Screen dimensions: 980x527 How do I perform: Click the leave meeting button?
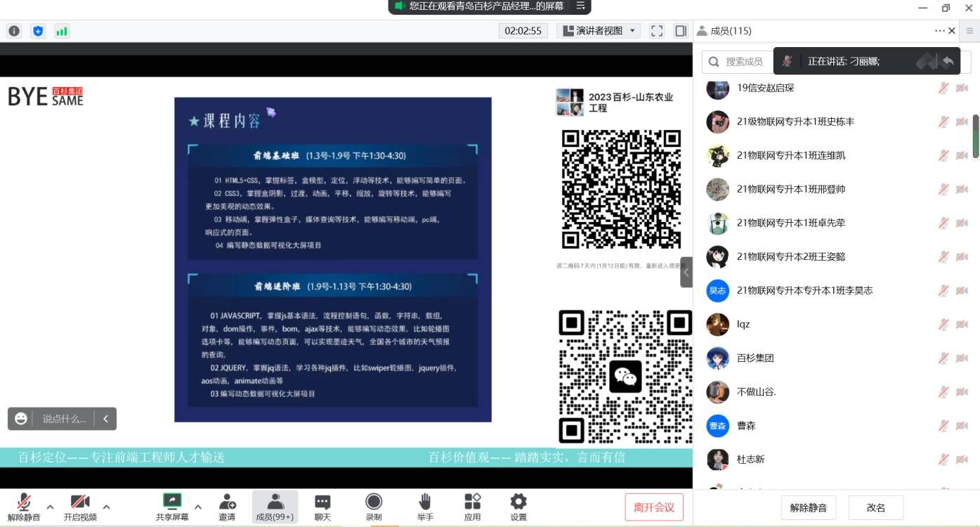(653, 507)
